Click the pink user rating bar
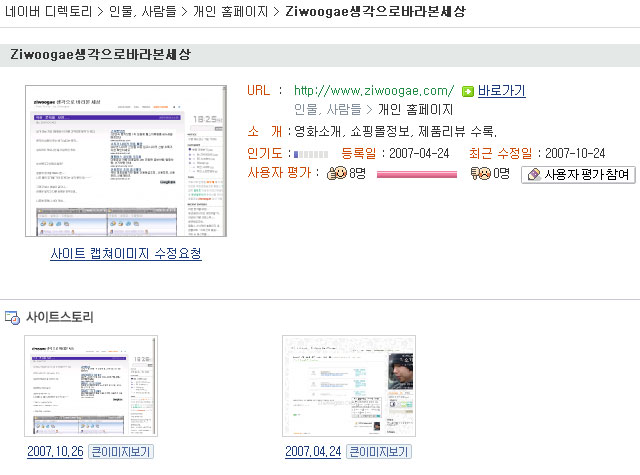 tap(417, 175)
